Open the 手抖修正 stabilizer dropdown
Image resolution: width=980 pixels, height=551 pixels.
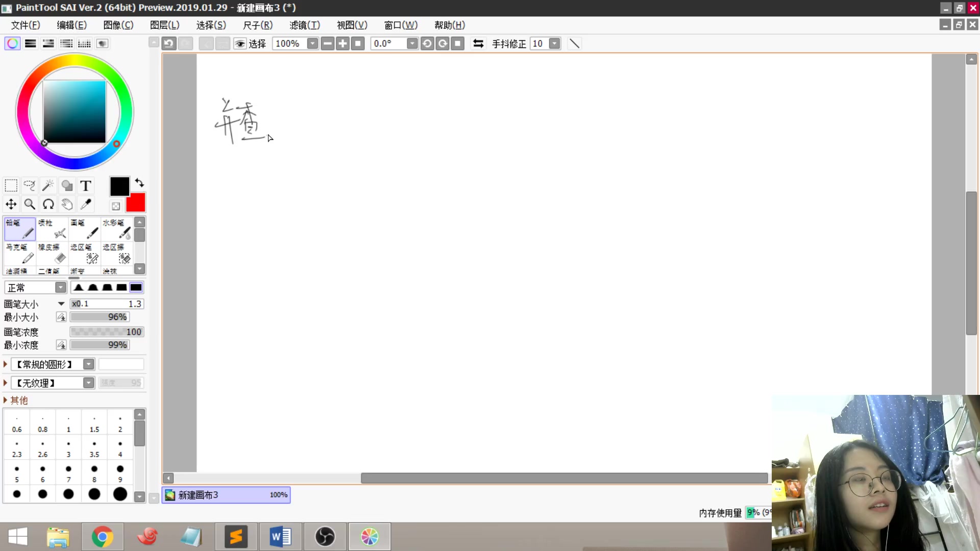click(554, 44)
